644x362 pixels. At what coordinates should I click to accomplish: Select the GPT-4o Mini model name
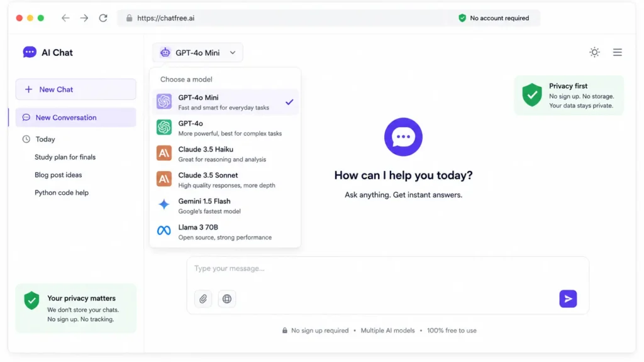(x=198, y=97)
